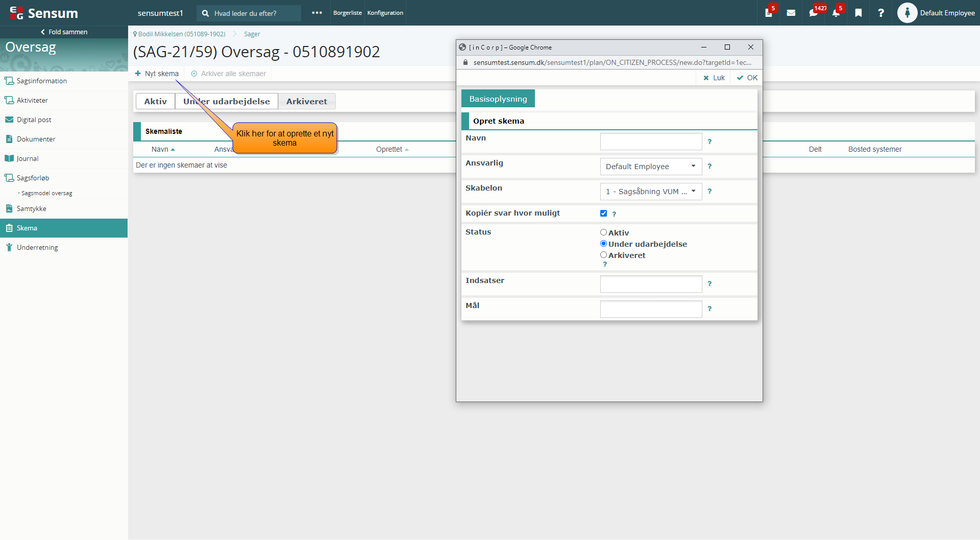Open Skema in the sidebar menu
This screenshot has height=540, width=980.
(64, 228)
